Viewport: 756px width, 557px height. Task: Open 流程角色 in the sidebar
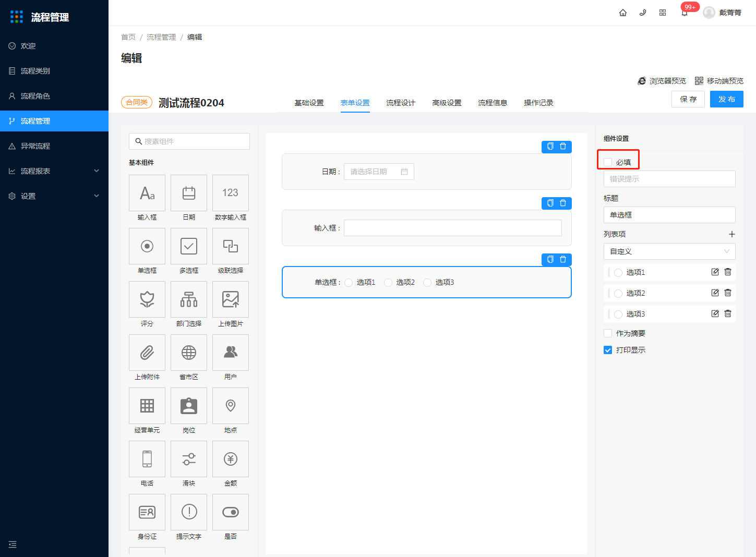point(54,96)
